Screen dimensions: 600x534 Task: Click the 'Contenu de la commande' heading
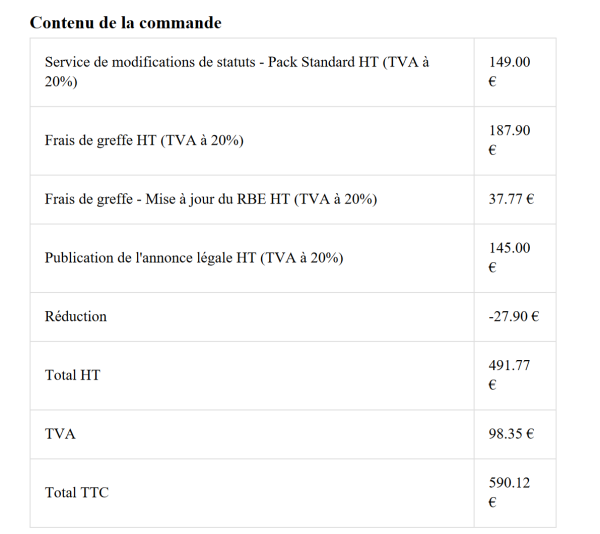tap(126, 23)
